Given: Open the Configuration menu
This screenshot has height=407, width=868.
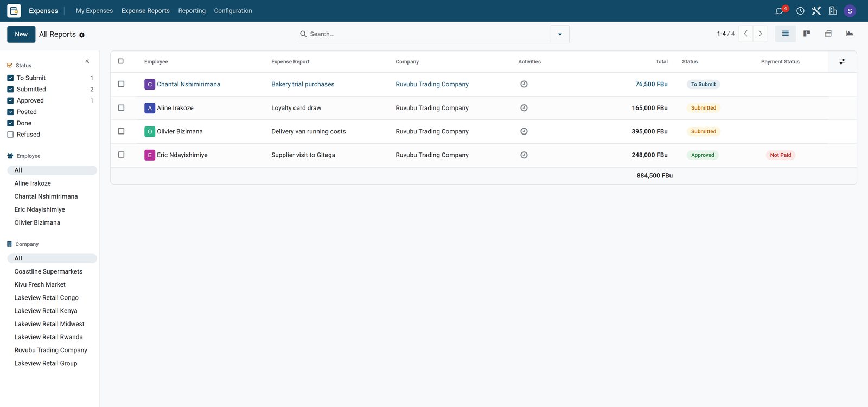Looking at the screenshot, I should [233, 11].
